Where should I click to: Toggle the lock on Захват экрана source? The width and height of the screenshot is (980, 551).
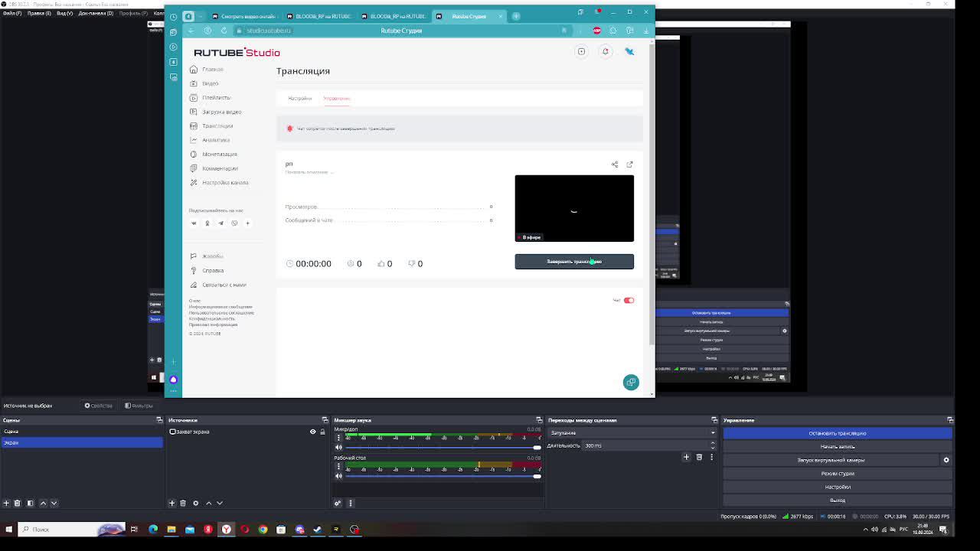tap(322, 432)
